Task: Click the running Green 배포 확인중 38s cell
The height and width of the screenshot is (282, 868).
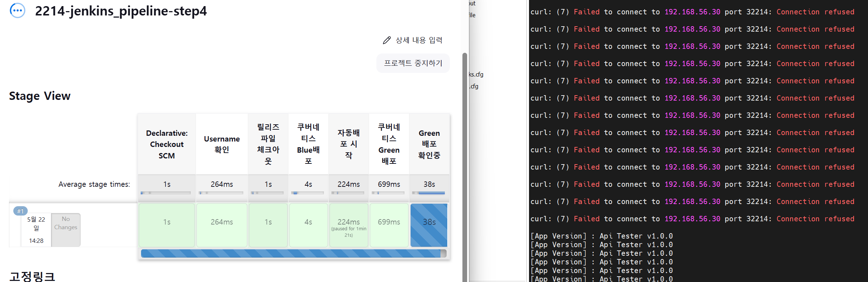Action: coord(429,225)
